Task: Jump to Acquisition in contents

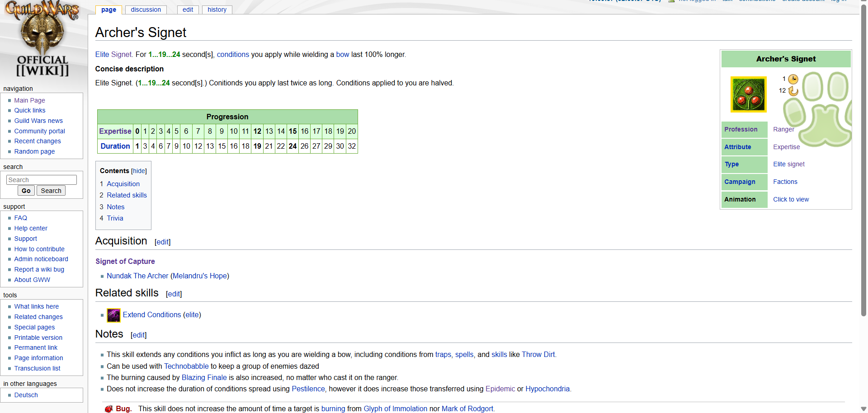Action: [x=123, y=184]
